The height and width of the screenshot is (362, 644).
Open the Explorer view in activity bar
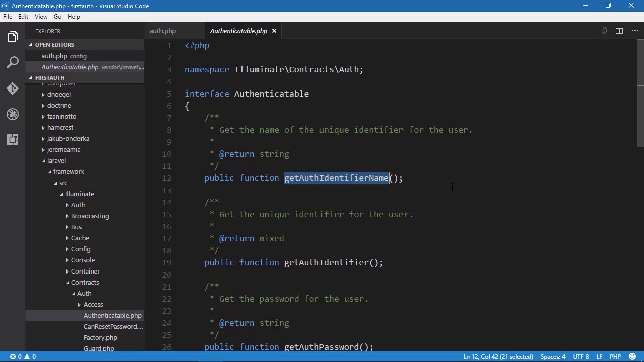tap(13, 37)
